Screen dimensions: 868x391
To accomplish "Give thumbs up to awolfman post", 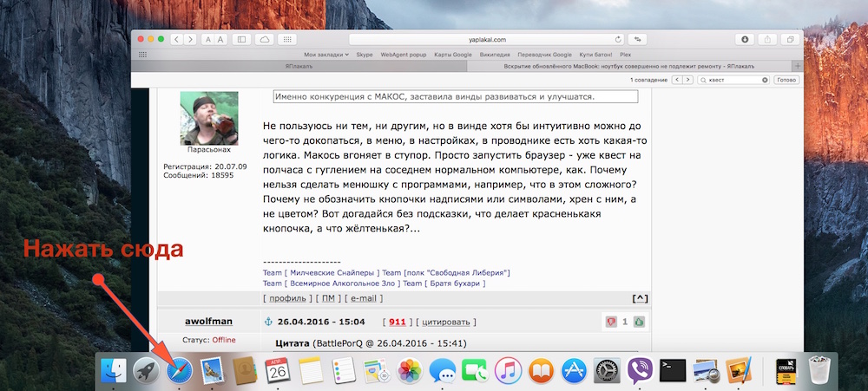I will point(638,322).
